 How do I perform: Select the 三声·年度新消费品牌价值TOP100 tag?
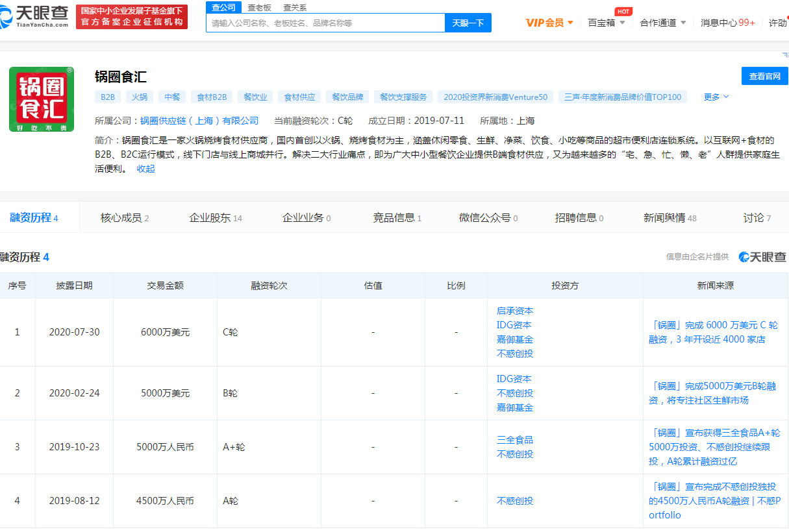click(623, 97)
